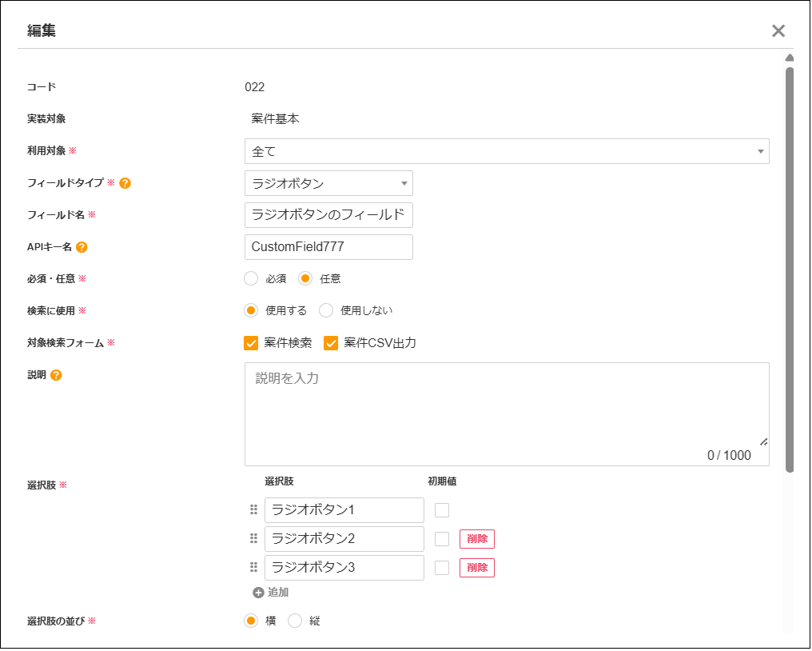Viewport: 812px width, 651px height.
Task: Click drag handle for ラジオボタン3 row
Action: [x=253, y=568]
